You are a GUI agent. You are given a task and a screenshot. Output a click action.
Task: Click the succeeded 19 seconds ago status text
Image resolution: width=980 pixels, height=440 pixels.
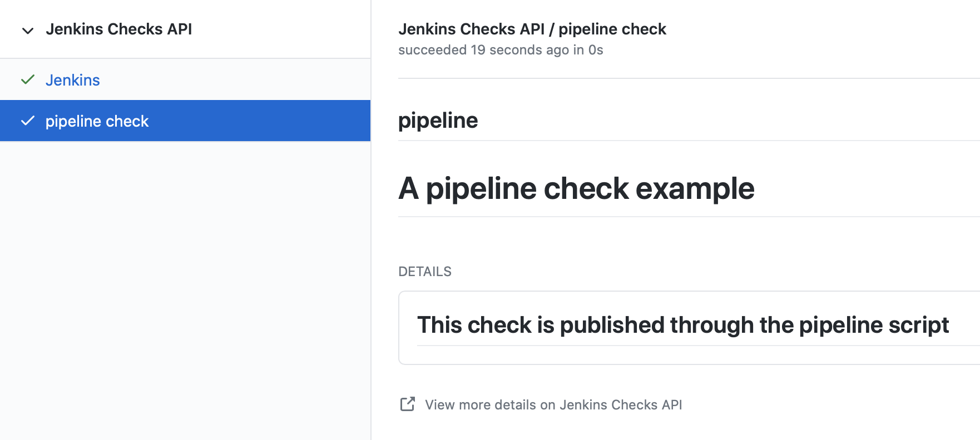pyautogui.click(x=501, y=50)
